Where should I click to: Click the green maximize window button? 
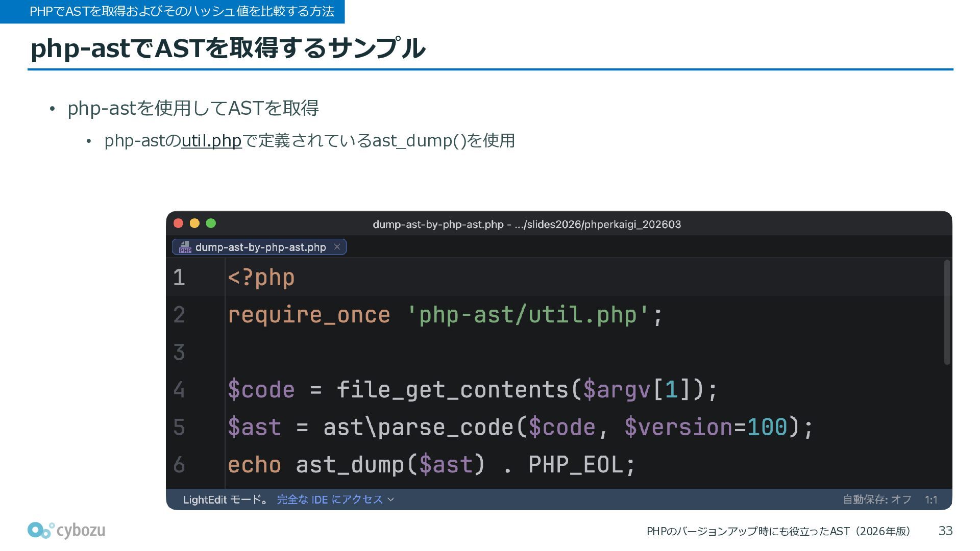pyautogui.click(x=211, y=223)
